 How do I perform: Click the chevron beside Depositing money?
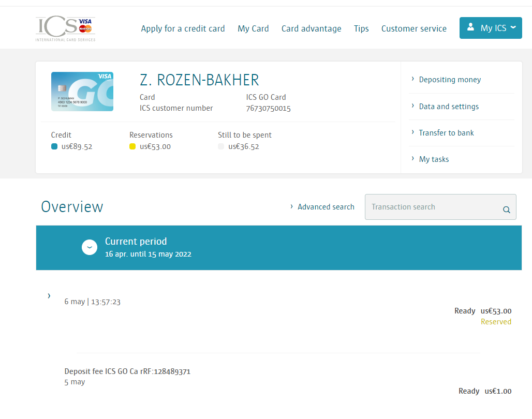pyautogui.click(x=412, y=79)
